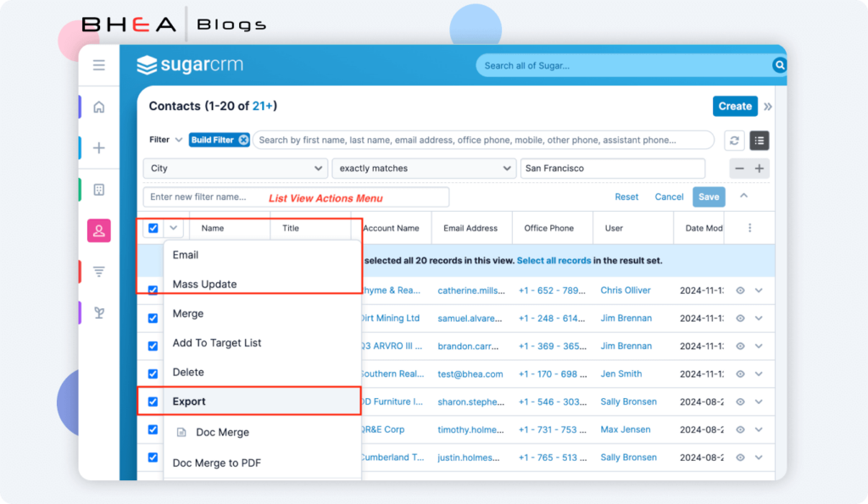Expand row actions for Dirt Mining Ltd
The image size is (868, 504).
(x=759, y=318)
